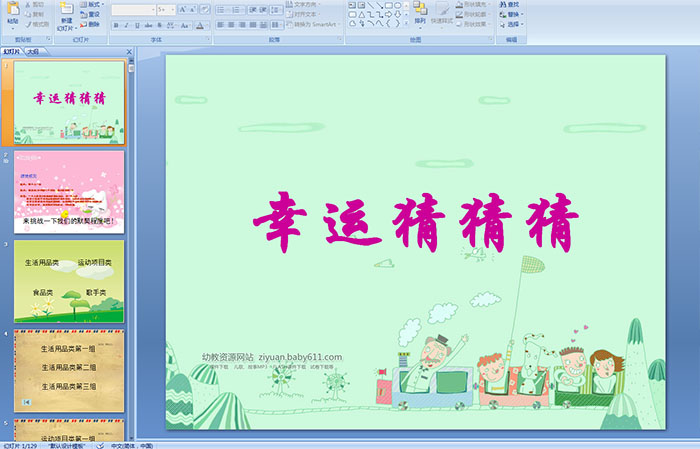Click Shape Fill (形状填充) button
Image resolution: width=700 pixels, height=449 pixels.
pos(473,4)
